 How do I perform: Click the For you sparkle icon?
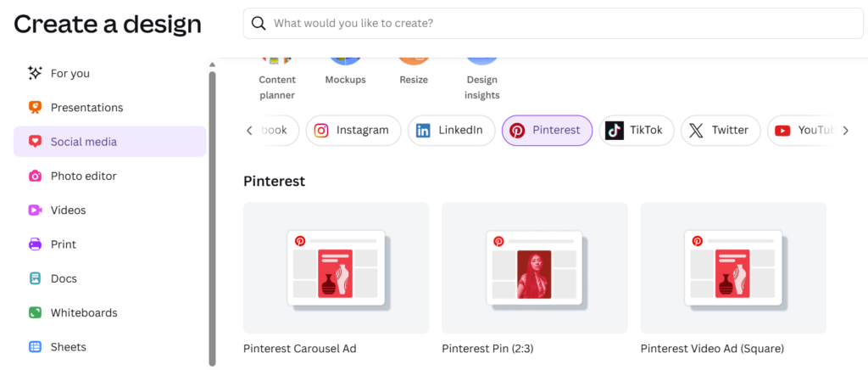35,73
